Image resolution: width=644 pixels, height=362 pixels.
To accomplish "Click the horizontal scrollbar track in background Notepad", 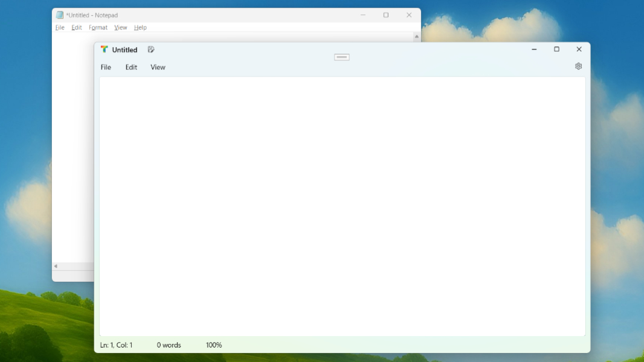I will tap(76, 266).
